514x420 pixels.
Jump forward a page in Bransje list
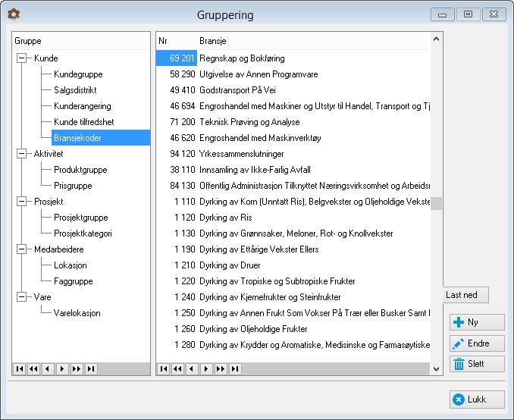pyautogui.click(x=221, y=369)
